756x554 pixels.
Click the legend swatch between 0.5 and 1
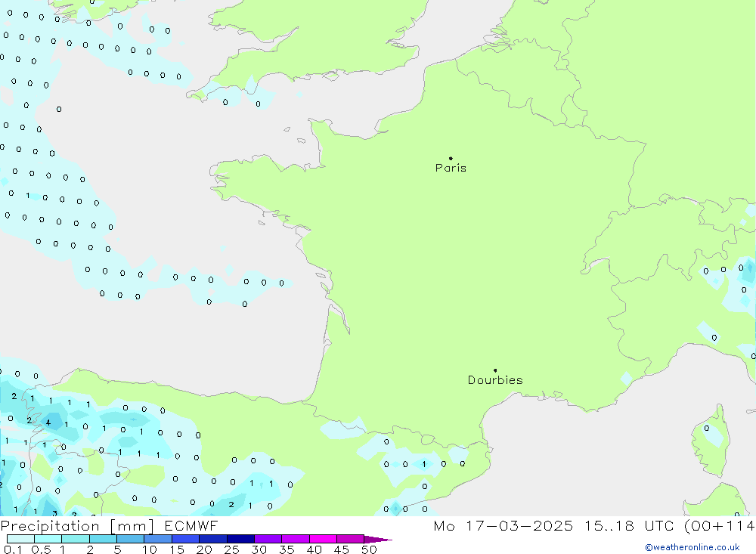point(48,539)
